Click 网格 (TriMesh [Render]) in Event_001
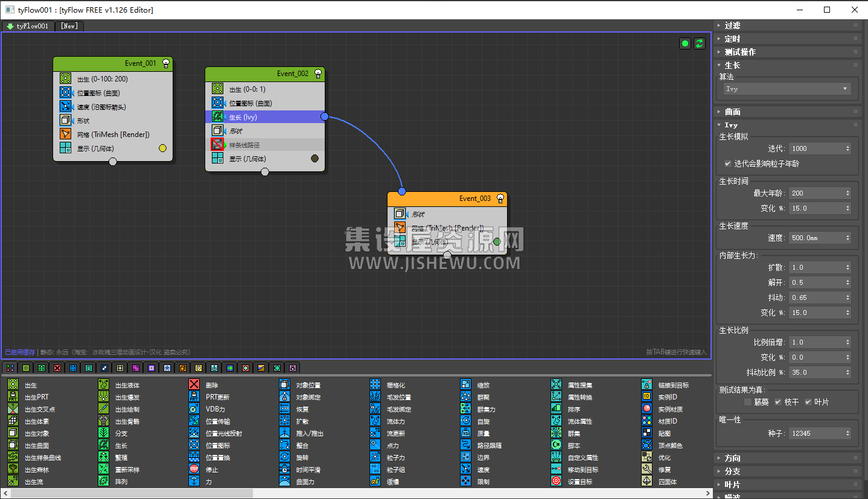Viewport: 868px width, 499px height. pyautogui.click(x=113, y=135)
